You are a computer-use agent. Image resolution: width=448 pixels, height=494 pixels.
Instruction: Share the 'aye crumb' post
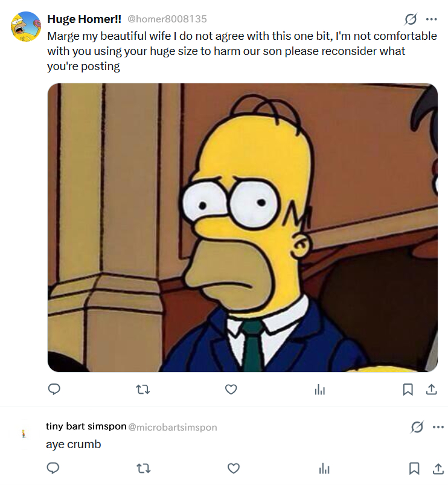tap(437, 468)
